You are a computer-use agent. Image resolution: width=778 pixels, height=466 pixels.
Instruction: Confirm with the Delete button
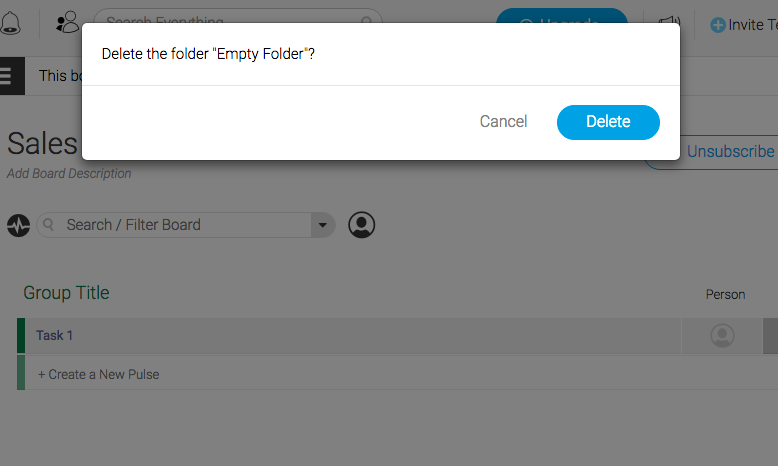pyautogui.click(x=608, y=122)
